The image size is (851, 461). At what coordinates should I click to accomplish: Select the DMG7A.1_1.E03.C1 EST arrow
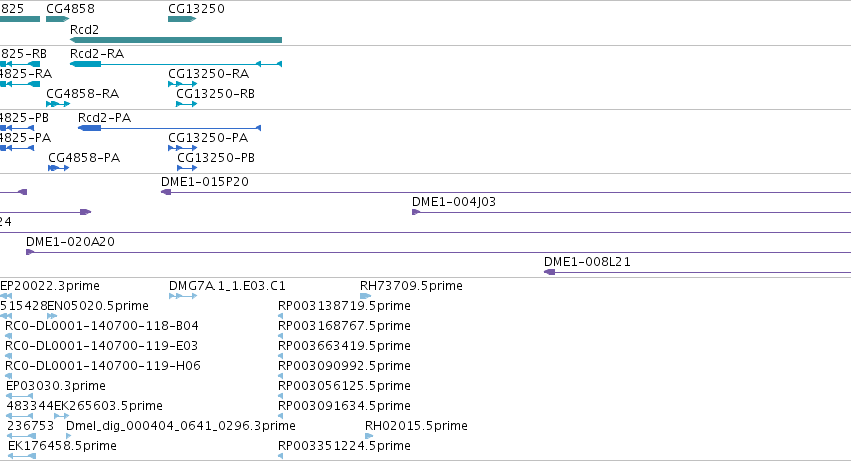177,296
